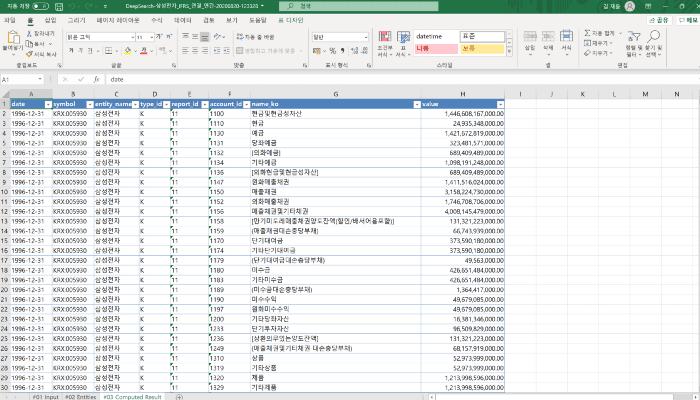
Task: Open the File (파일) tab
Action: [9, 20]
